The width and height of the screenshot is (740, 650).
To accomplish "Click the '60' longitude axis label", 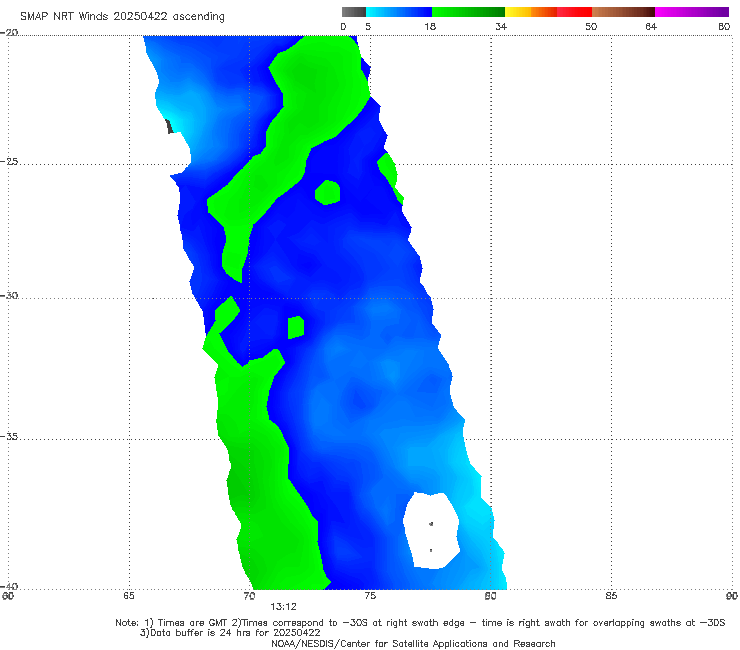I will 8,596.
